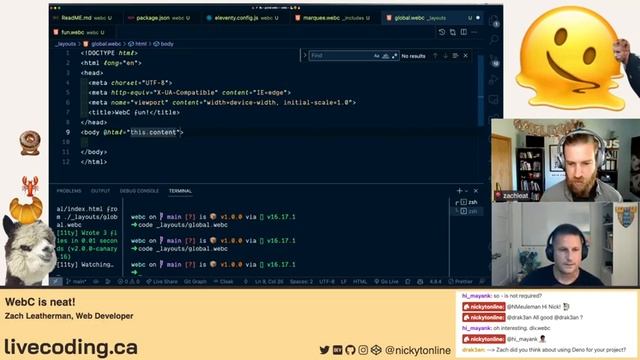Click the Prettier status bar item
The image size is (640, 360).
tap(460, 282)
